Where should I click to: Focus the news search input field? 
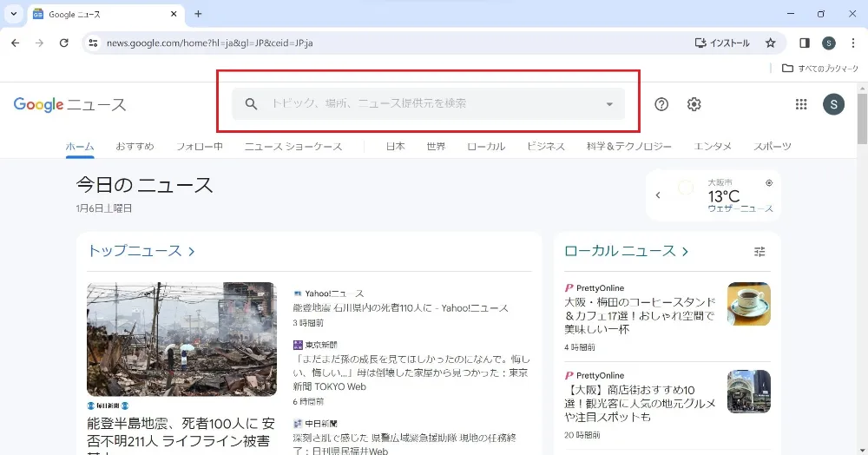coord(428,103)
